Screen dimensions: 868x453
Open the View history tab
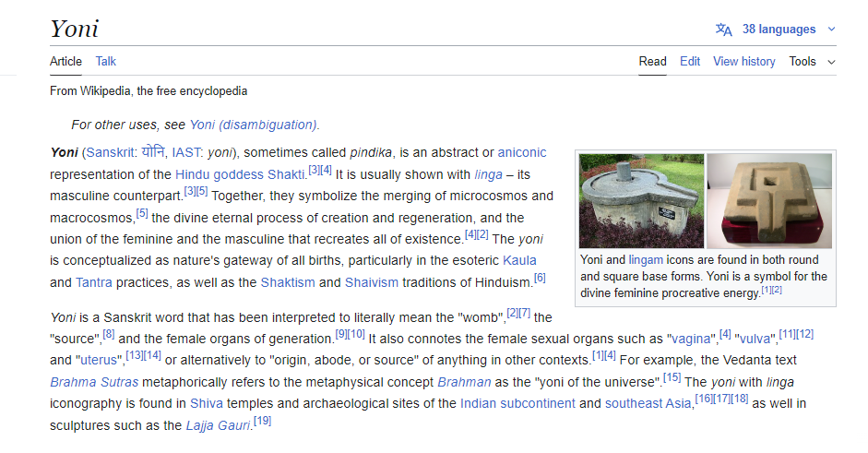click(x=744, y=62)
